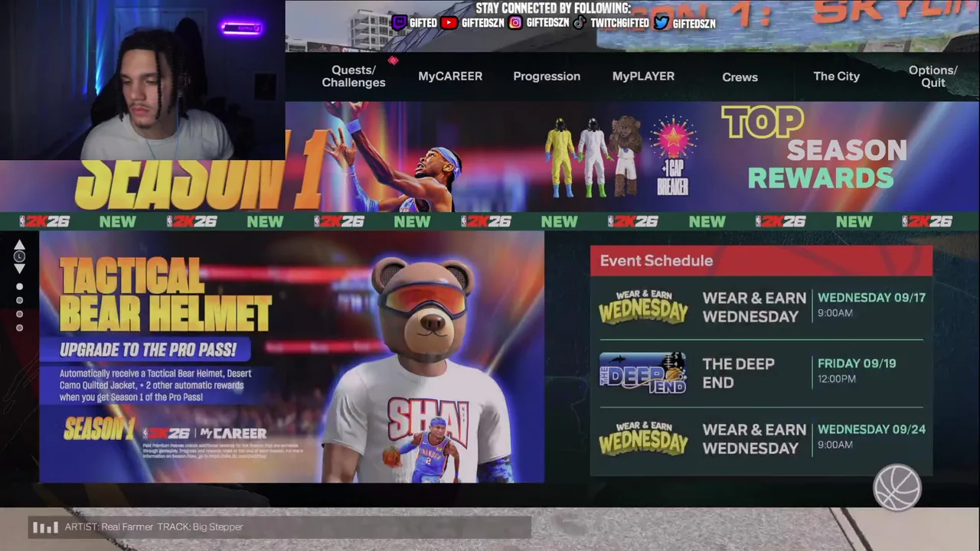This screenshot has width=980, height=551.
Task: Click the yellow hazmat suit reward
Action: point(560,157)
